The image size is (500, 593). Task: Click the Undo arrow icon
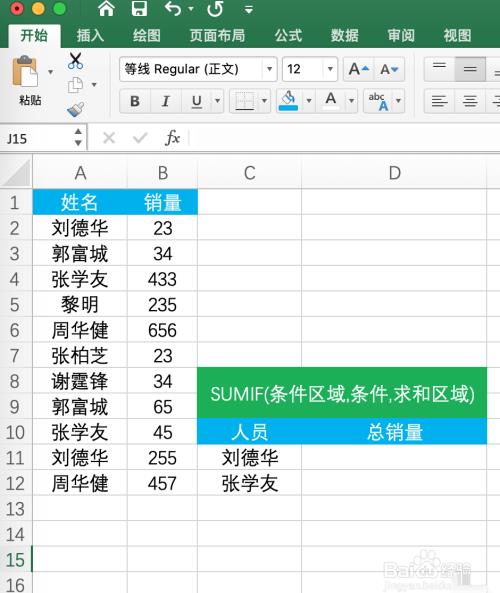coord(173,8)
